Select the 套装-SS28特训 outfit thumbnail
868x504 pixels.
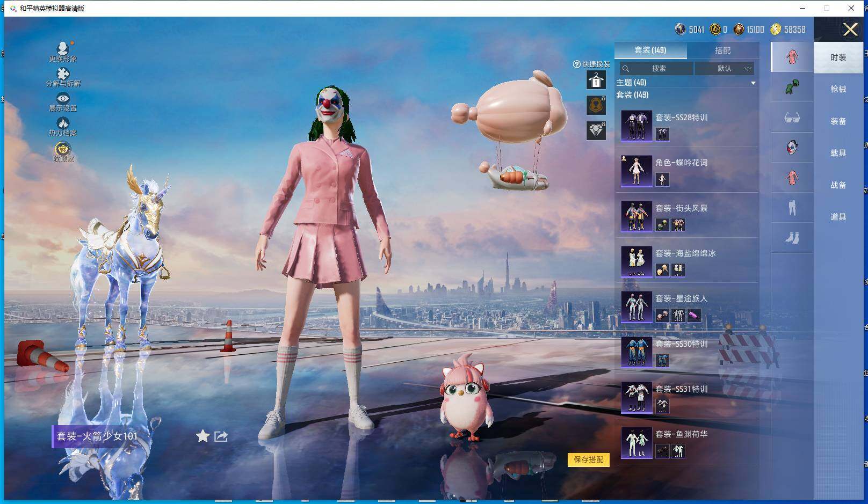[x=636, y=126]
